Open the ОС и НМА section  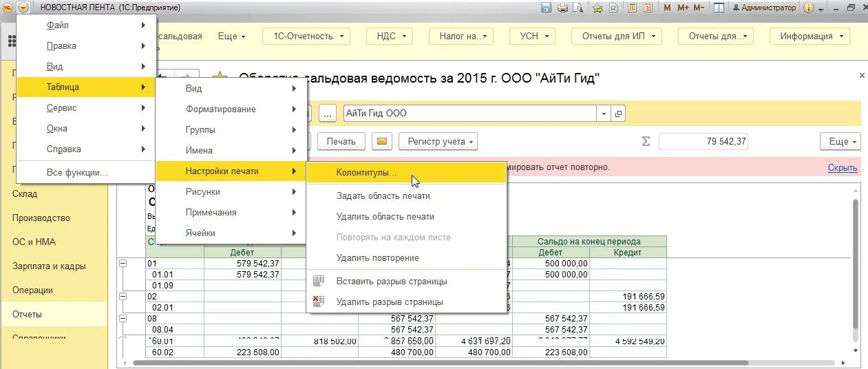[x=54, y=242]
